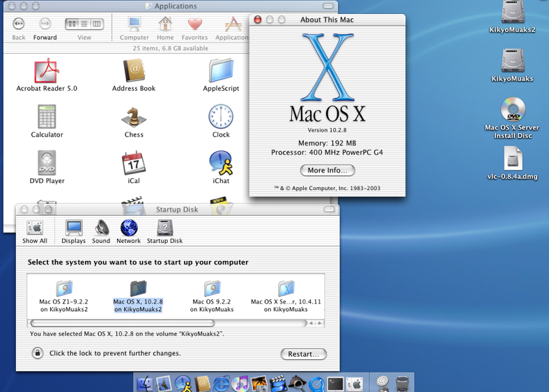Click the Processor: 400 MHz PowerPC G4 text
The height and width of the screenshot is (392, 549).
pyautogui.click(x=327, y=152)
